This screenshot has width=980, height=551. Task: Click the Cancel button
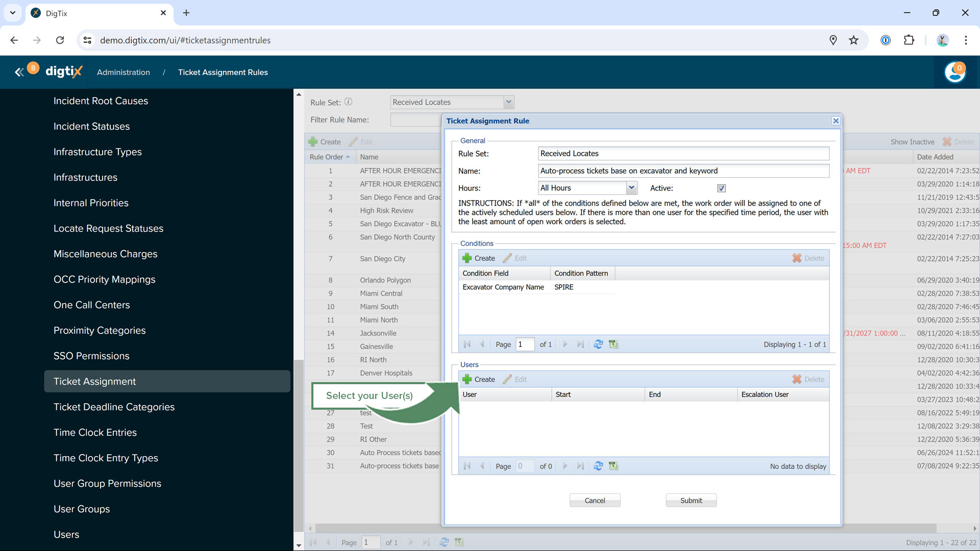[595, 500]
